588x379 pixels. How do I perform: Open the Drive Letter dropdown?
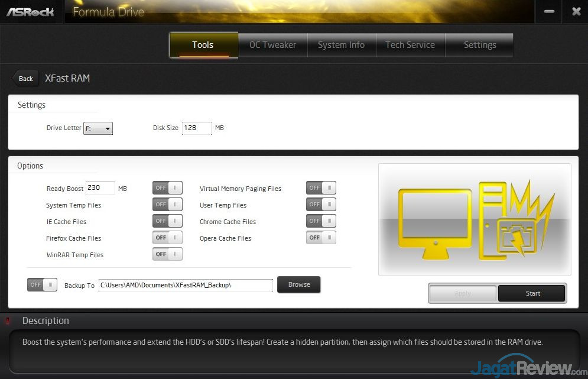click(x=98, y=128)
